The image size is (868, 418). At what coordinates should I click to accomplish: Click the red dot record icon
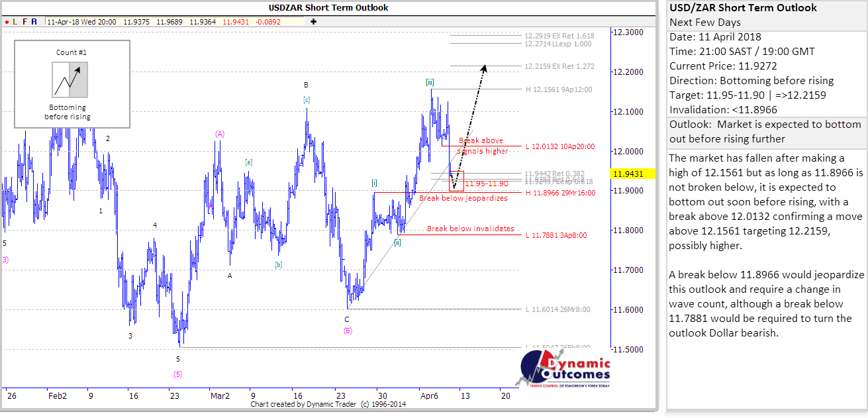6,21
